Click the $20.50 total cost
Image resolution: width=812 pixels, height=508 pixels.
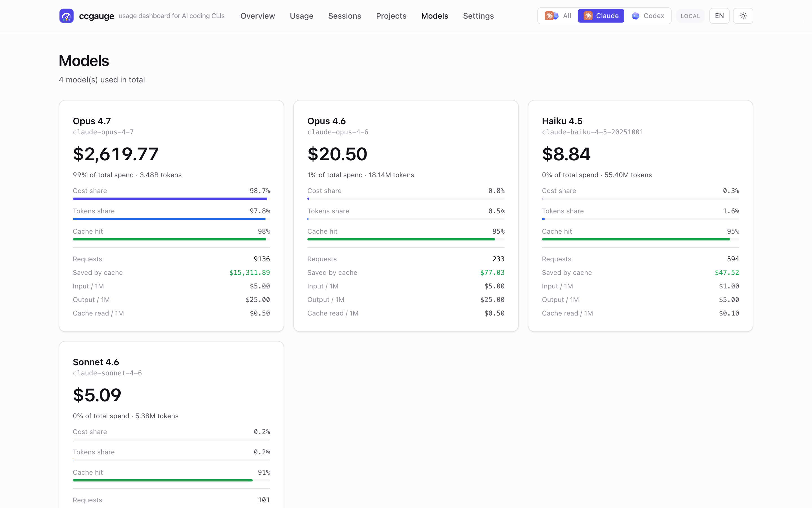click(337, 154)
